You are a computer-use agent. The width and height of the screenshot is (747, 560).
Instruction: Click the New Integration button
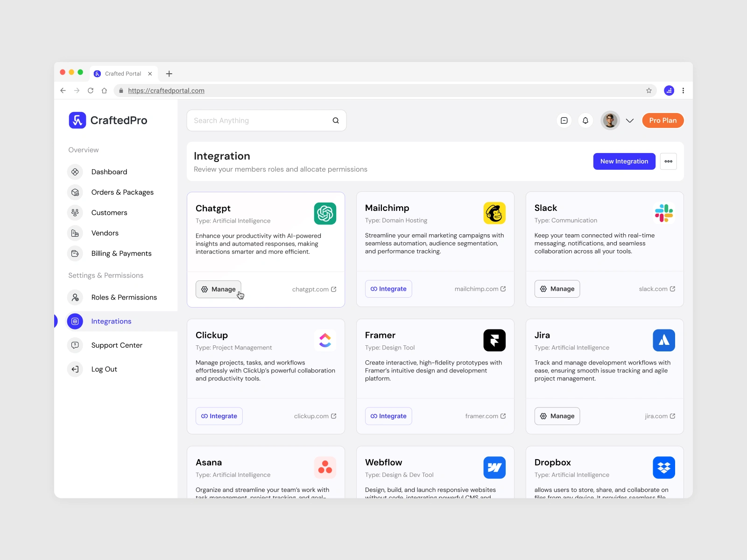(624, 161)
